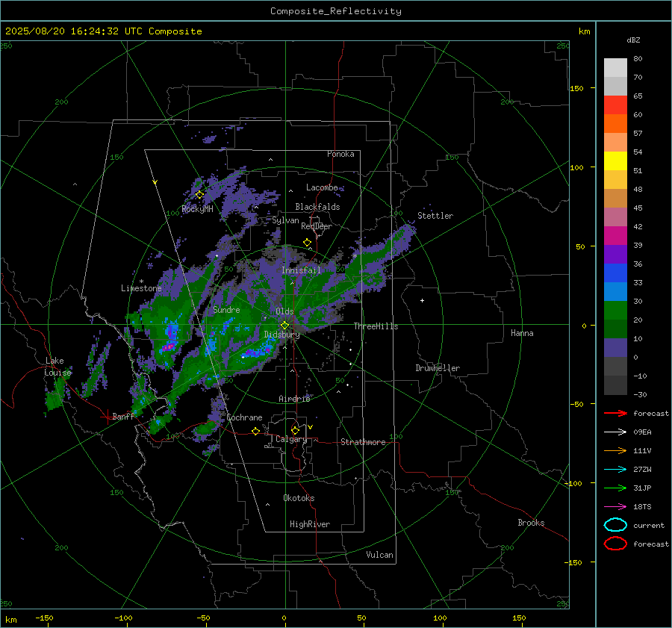Click the green 31JP arrow icon
Viewport: 672px width, 628px height.
[x=615, y=488]
